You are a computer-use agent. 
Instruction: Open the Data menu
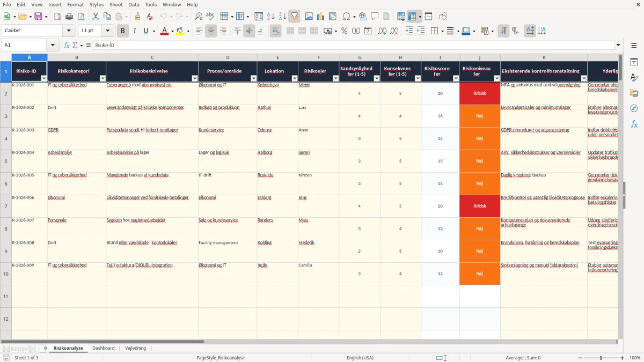point(134,4)
